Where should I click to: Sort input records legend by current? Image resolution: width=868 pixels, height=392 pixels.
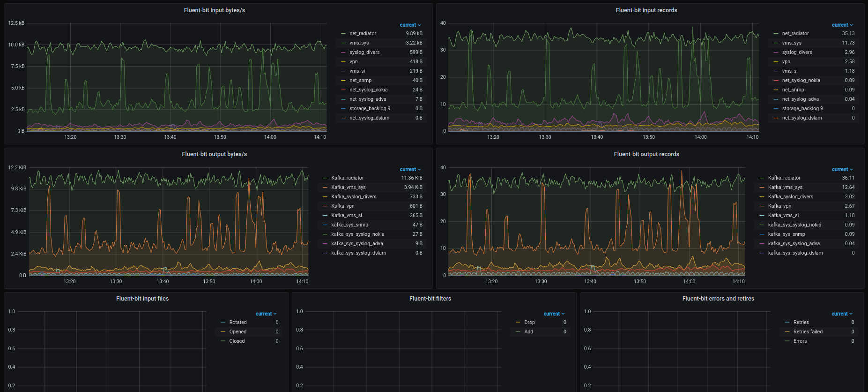[842, 25]
